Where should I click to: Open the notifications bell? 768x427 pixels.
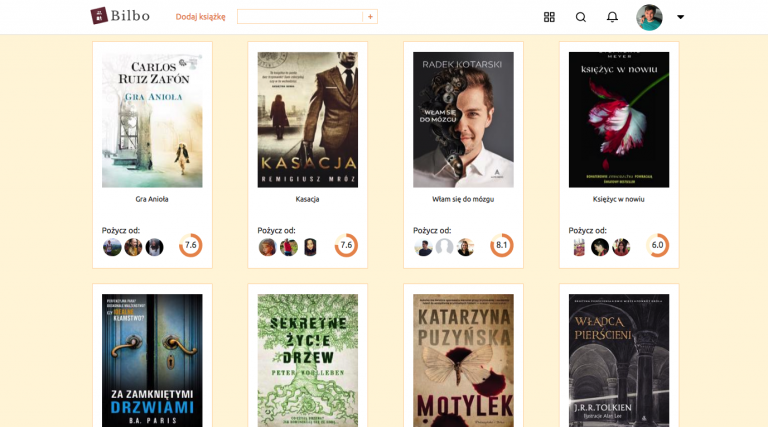coord(612,17)
